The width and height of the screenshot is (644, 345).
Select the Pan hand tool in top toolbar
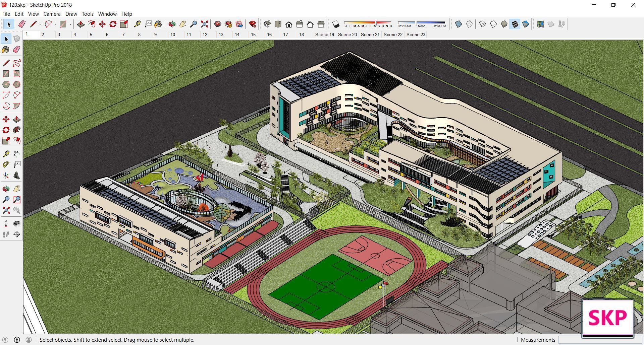183,24
